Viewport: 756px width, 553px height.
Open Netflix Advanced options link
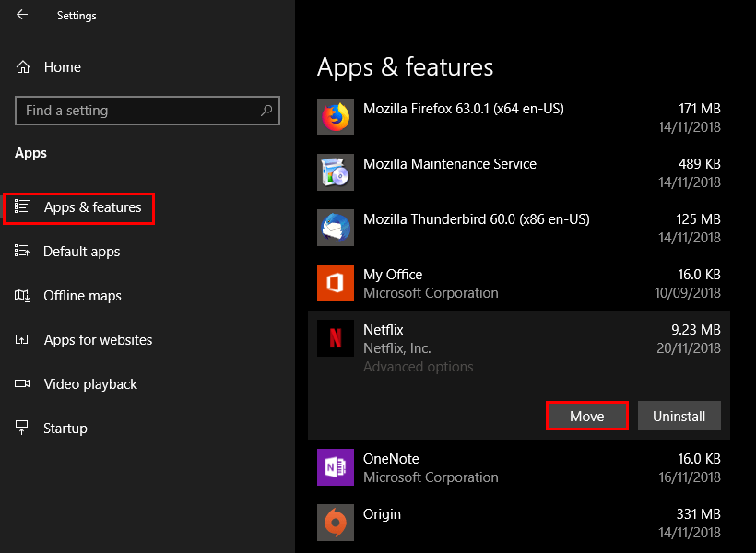pos(418,367)
